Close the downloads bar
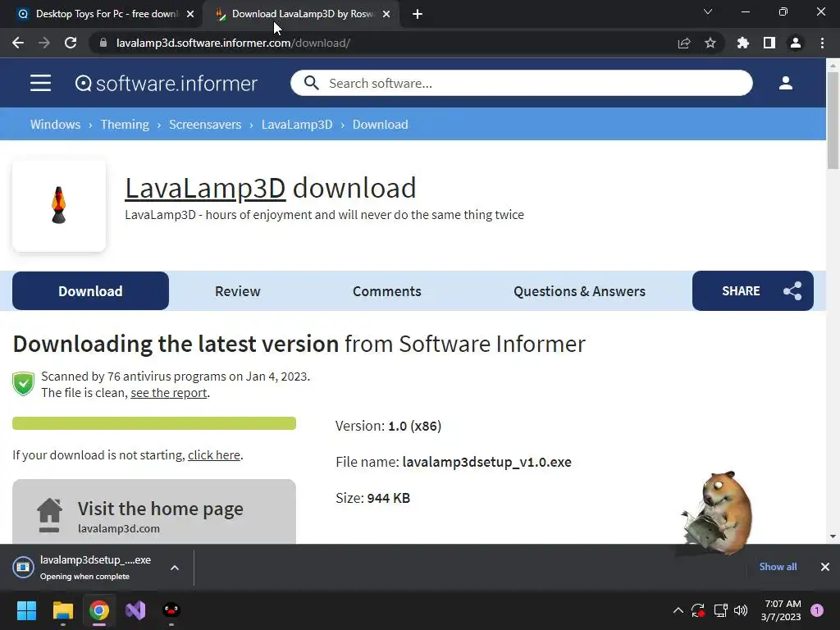The width and height of the screenshot is (840, 630). 825,567
